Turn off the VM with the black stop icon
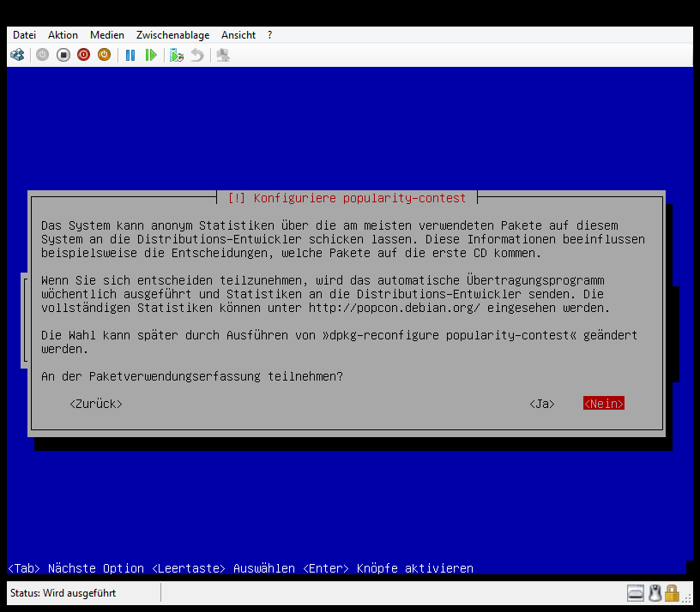The image size is (700, 612). (63, 56)
